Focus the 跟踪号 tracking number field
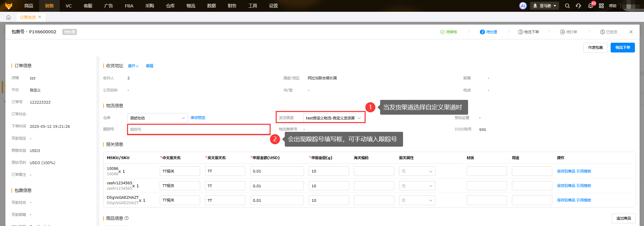644x226 pixels. [199, 129]
